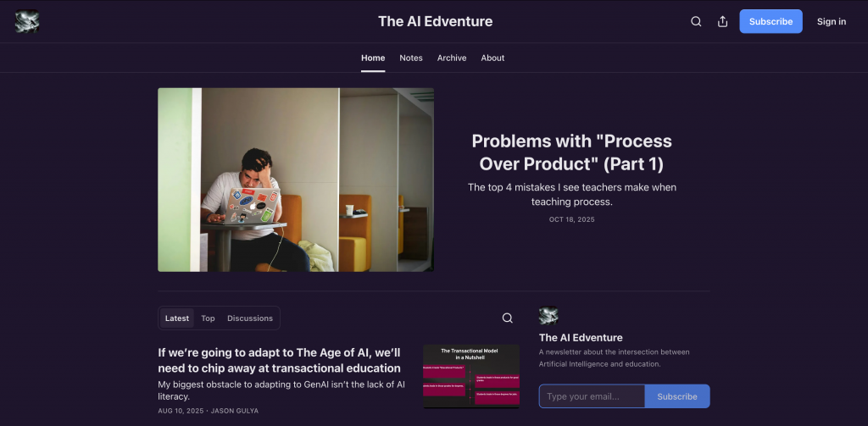This screenshot has height=426, width=868.
Task: Click the search icon beside the post tabs
Action: click(x=507, y=318)
